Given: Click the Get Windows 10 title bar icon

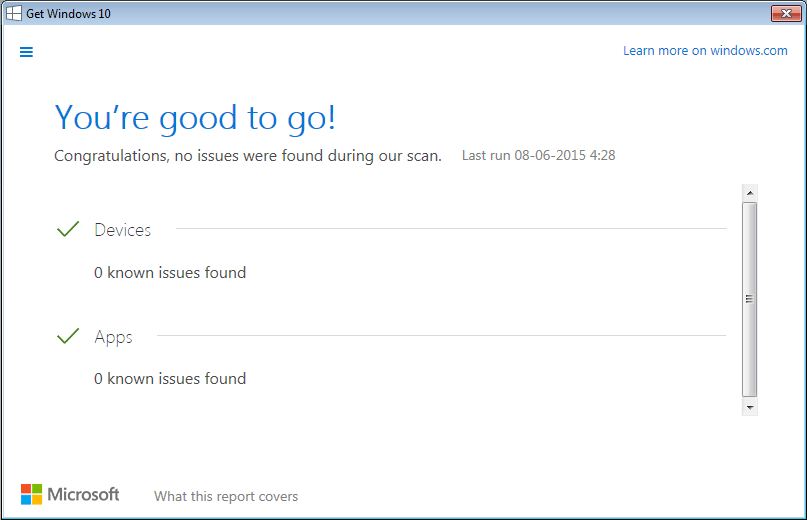Looking at the screenshot, I should point(14,13).
